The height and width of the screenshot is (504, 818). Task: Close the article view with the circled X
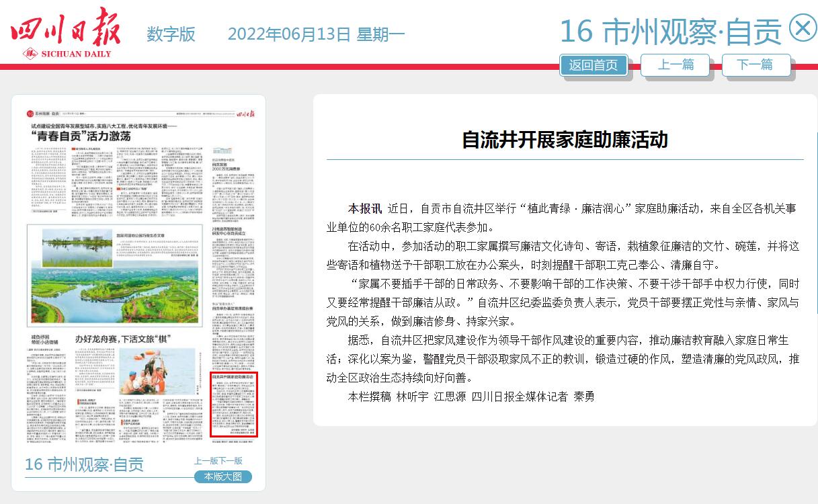[801, 29]
